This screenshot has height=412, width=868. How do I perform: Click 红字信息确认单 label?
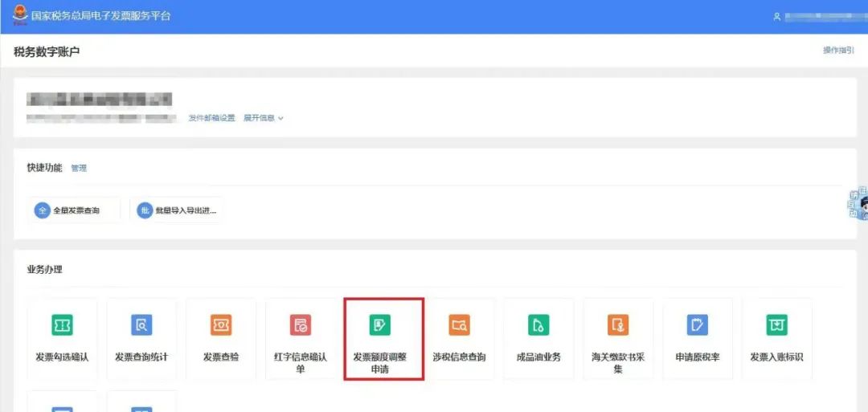click(x=301, y=363)
